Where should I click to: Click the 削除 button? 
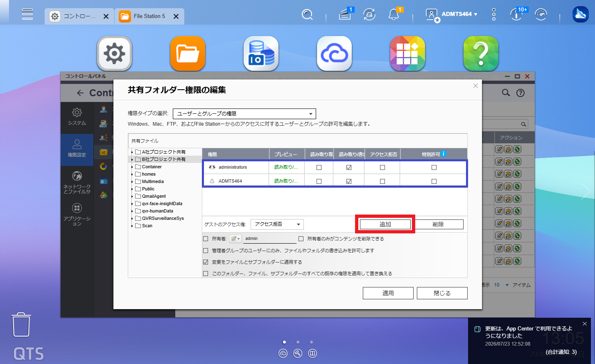(x=438, y=224)
